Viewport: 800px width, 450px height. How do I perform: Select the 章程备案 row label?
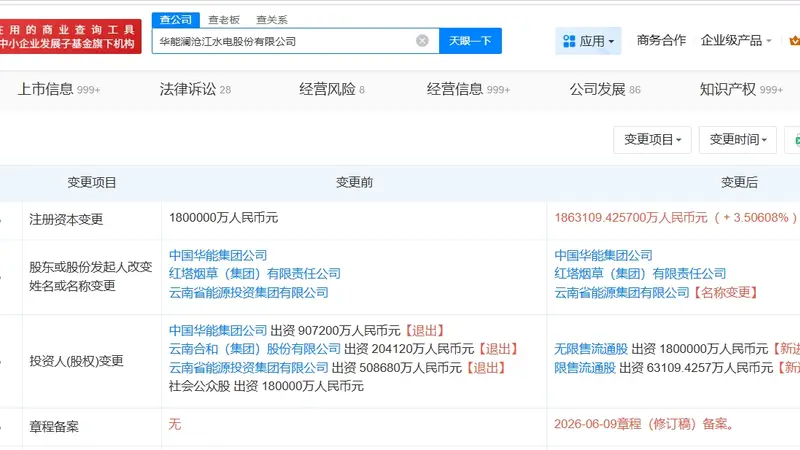click(54, 427)
